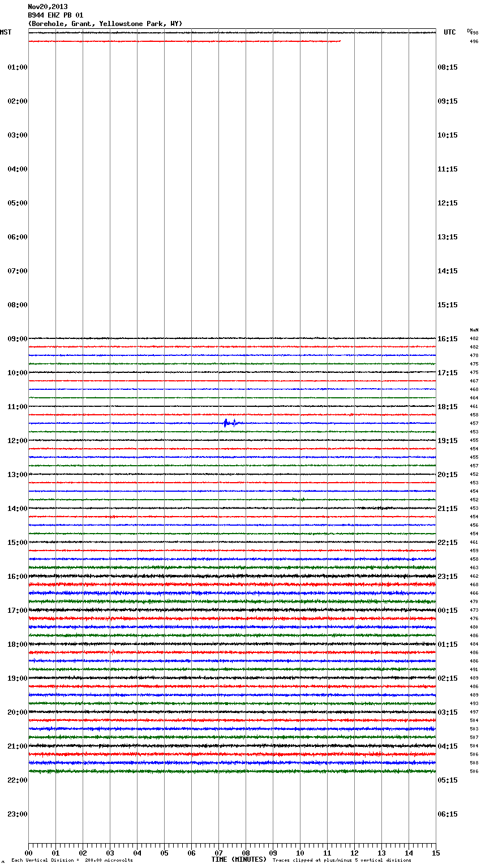The width and height of the screenshot is (481, 868).
Task: Click the 16:15 UTC time label
Action: [448, 339]
